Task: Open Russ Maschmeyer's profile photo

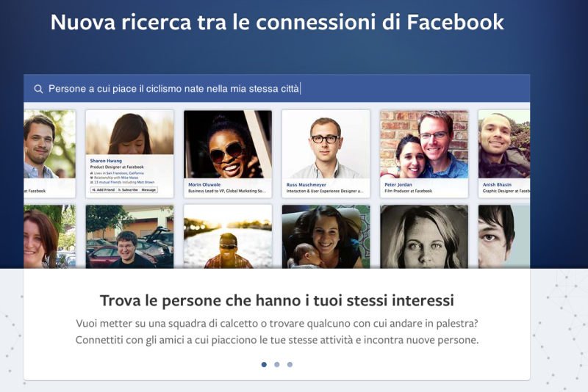Action: [326, 144]
